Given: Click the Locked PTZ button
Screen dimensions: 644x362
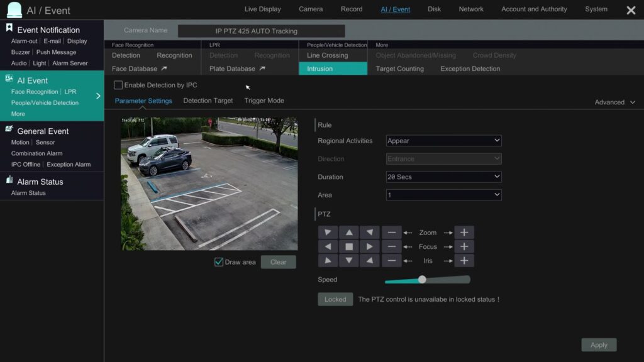Looking at the screenshot, I should click(335, 299).
